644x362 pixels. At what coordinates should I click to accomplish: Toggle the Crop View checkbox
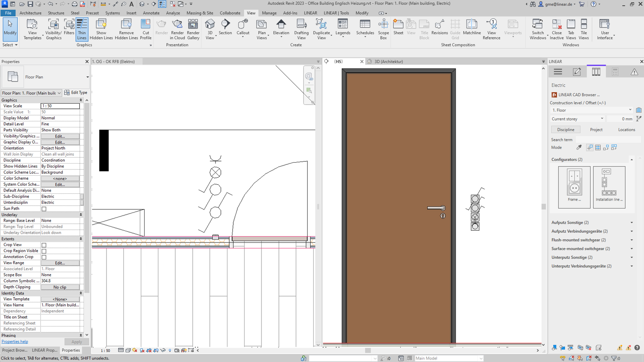pyautogui.click(x=44, y=245)
